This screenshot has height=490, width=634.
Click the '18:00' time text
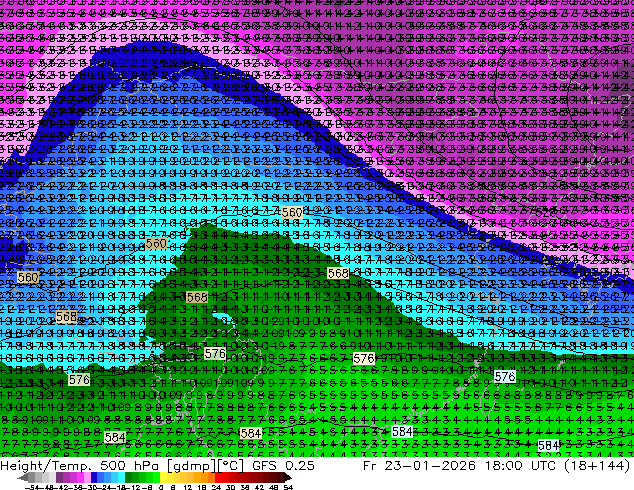tap(503, 466)
